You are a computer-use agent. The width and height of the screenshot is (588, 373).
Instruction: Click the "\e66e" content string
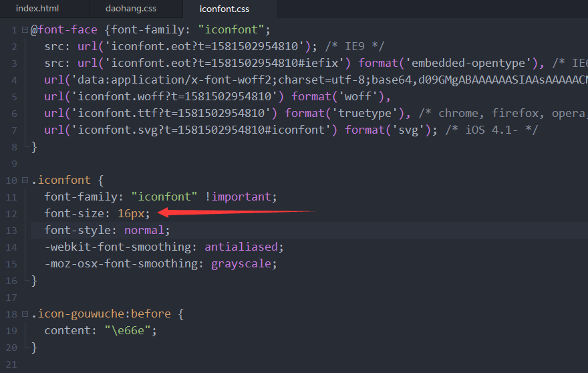128,330
